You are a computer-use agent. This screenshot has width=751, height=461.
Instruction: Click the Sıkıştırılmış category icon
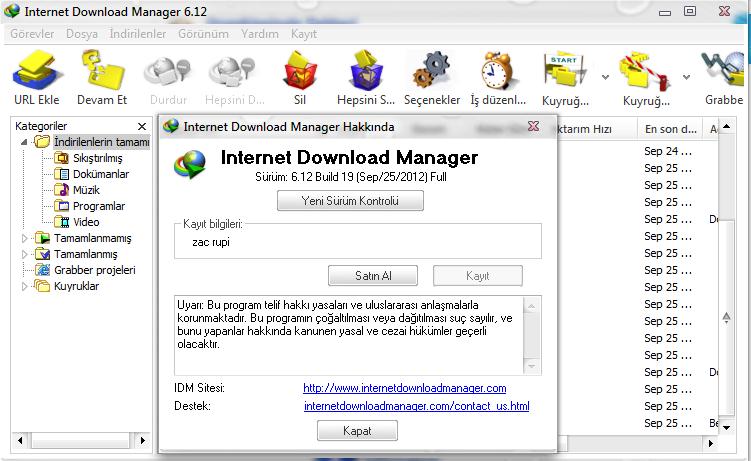(x=61, y=157)
